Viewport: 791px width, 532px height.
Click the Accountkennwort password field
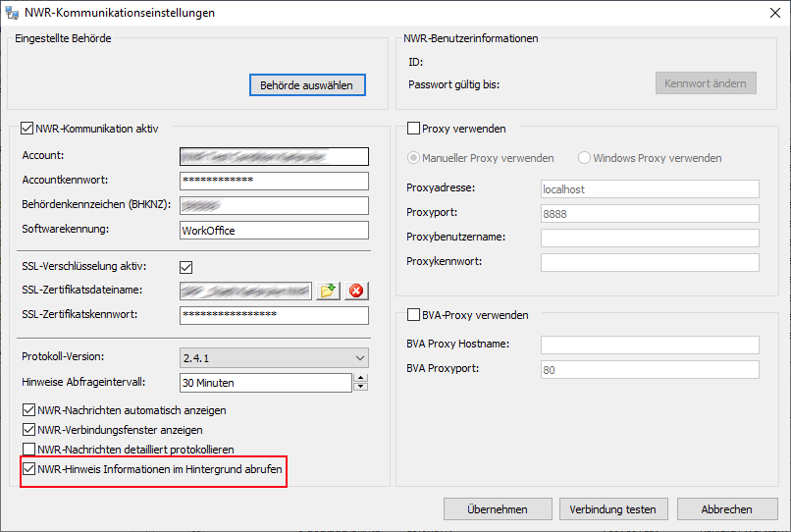(x=274, y=181)
